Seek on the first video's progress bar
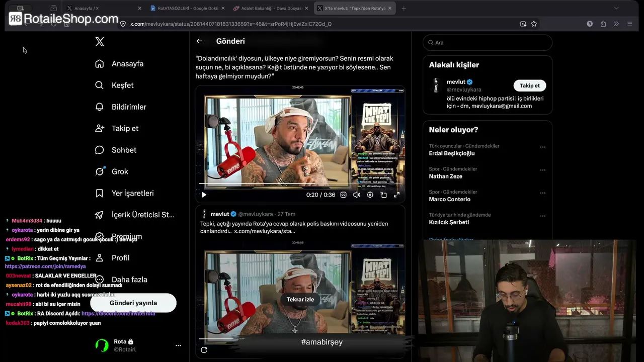The width and height of the screenshot is (644, 362). tap(300, 184)
